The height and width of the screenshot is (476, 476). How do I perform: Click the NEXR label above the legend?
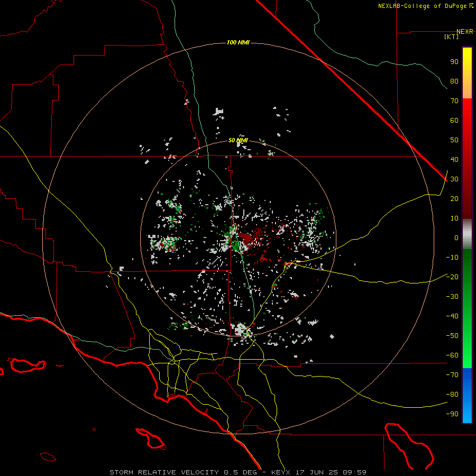point(465,32)
